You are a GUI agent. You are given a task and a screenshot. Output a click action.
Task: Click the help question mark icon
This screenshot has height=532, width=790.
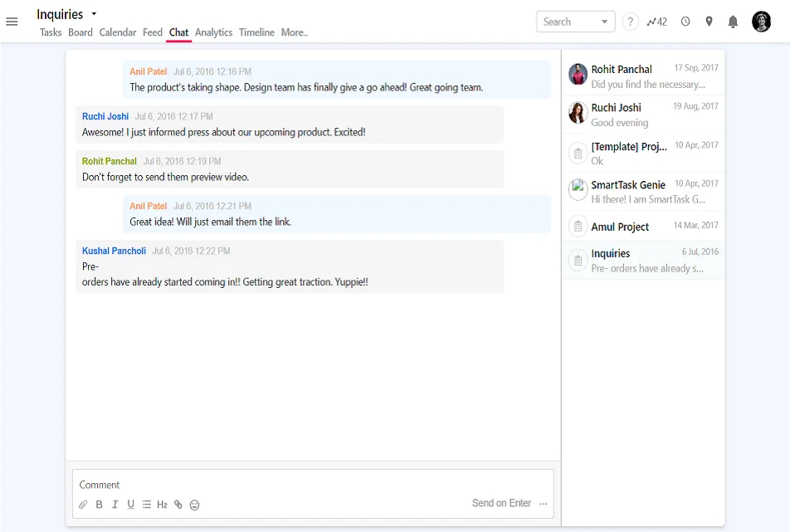point(631,22)
